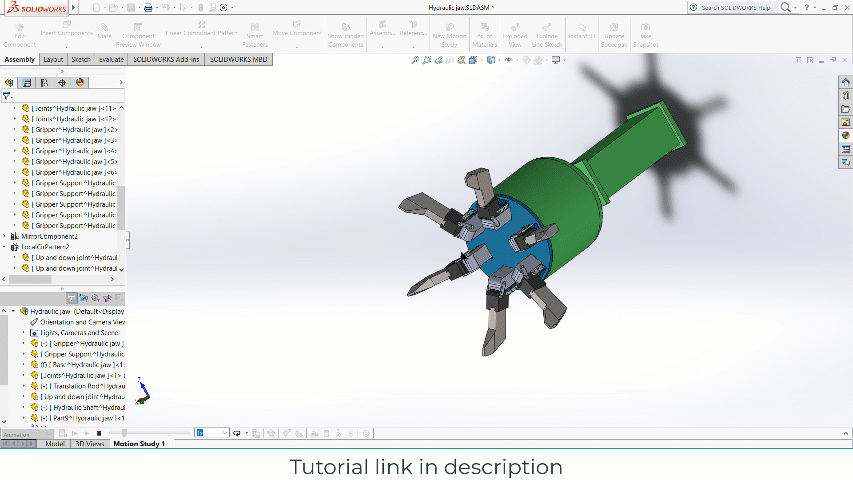Open the Options gear icon
The width and height of the screenshot is (853, 480).
(223, 8)
